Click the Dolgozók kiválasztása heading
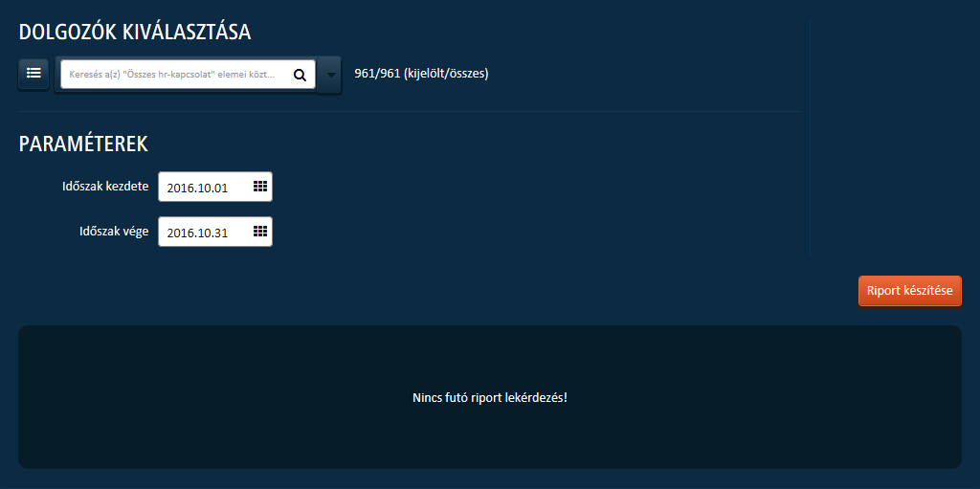 [135, 33]
